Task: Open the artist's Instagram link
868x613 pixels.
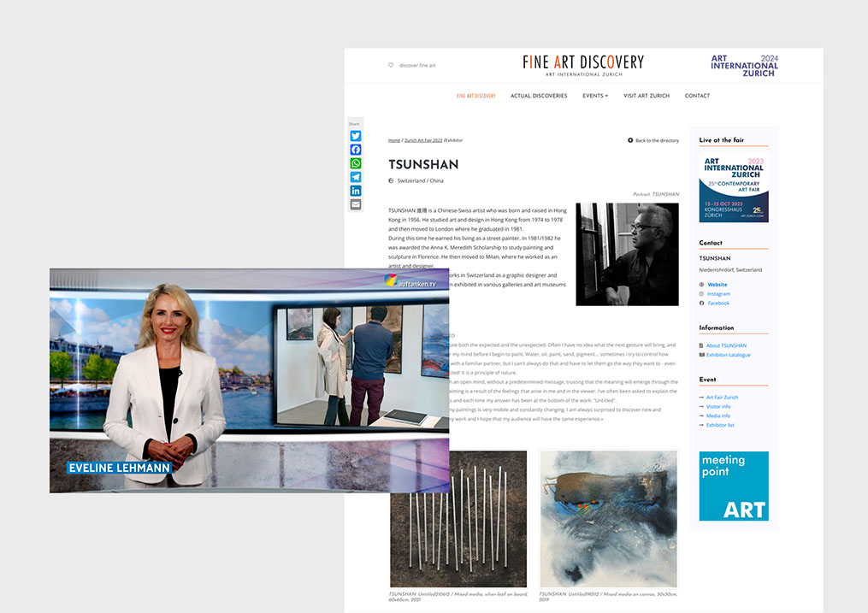Action: pos(718,294)
